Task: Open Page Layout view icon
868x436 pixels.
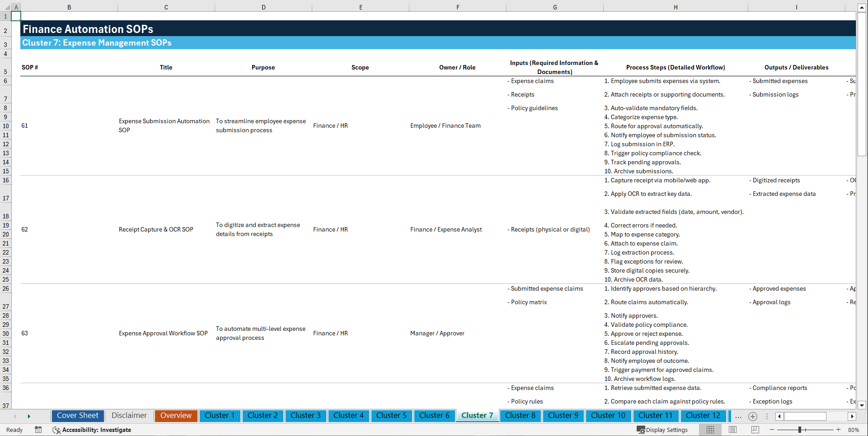Action: point(732,430)
